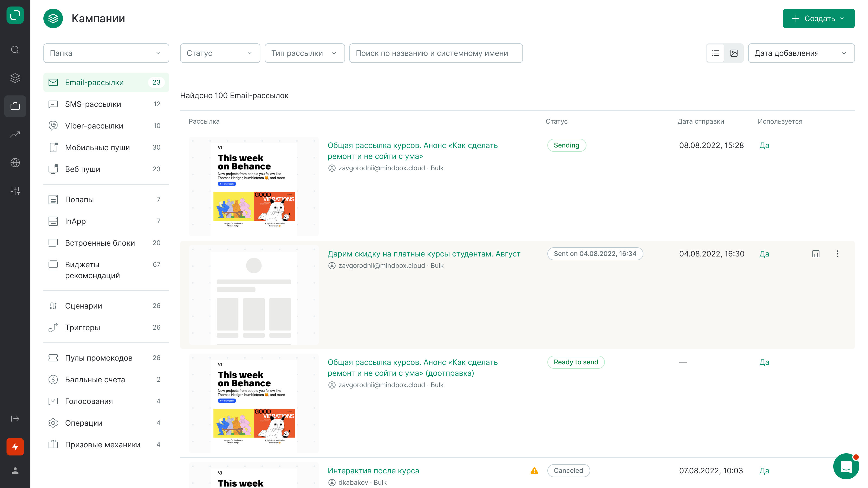868x488 pixels.
Task: Open the Тип рассылки filter dropdown
Action: point(305,53)
